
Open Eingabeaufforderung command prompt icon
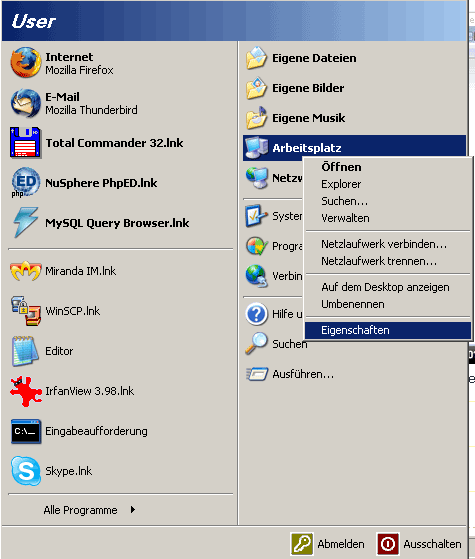pyautogui.click(x=26, y=431)
